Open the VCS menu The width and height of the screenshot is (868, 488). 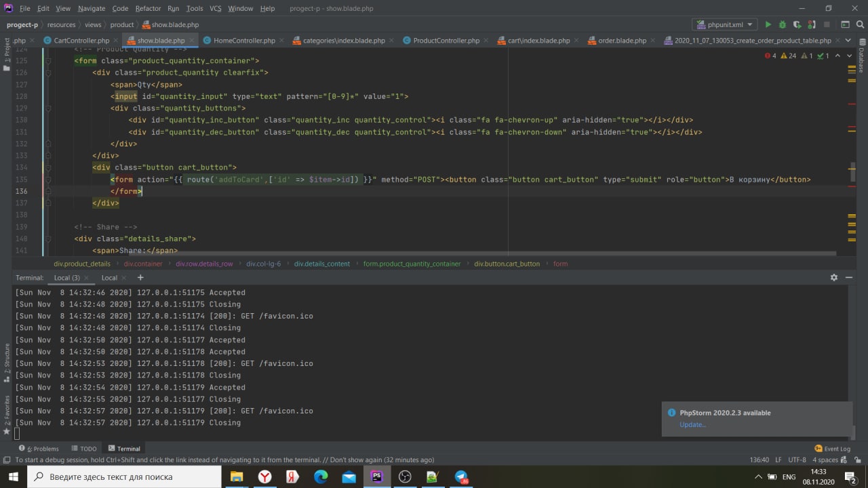point(216,8)
